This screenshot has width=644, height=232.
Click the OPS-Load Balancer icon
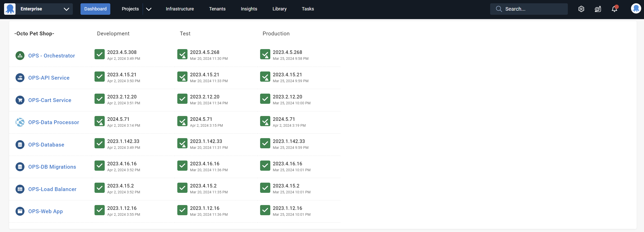coord(20,189)
